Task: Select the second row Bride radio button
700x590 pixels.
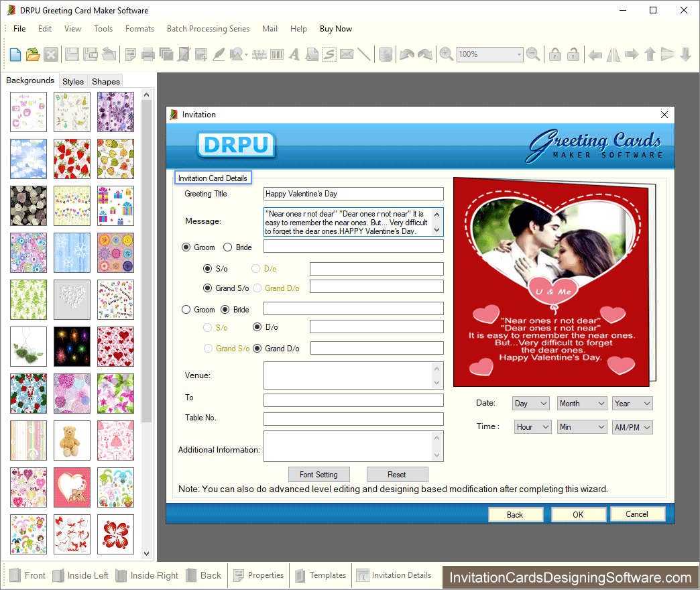Action: (225, 309)
